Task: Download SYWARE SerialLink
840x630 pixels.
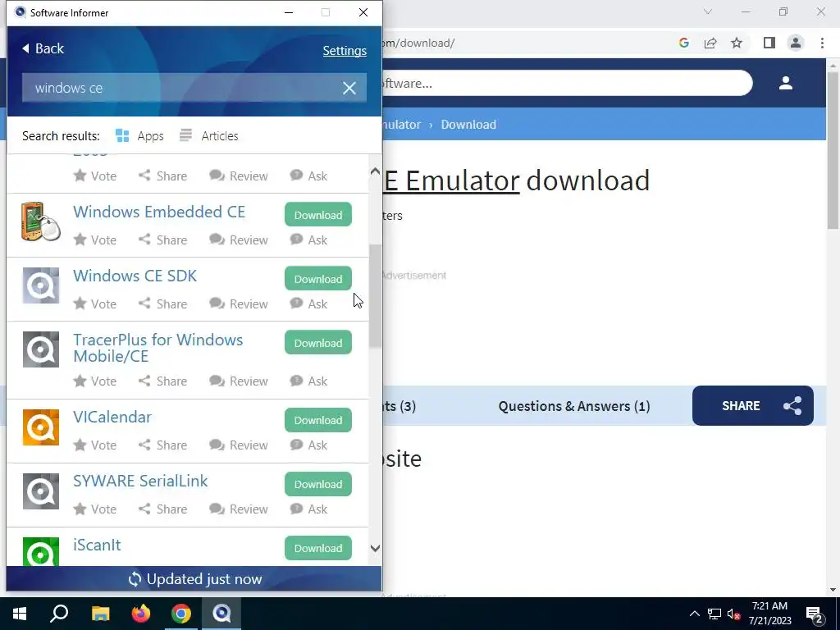Action: click(318, 484)
